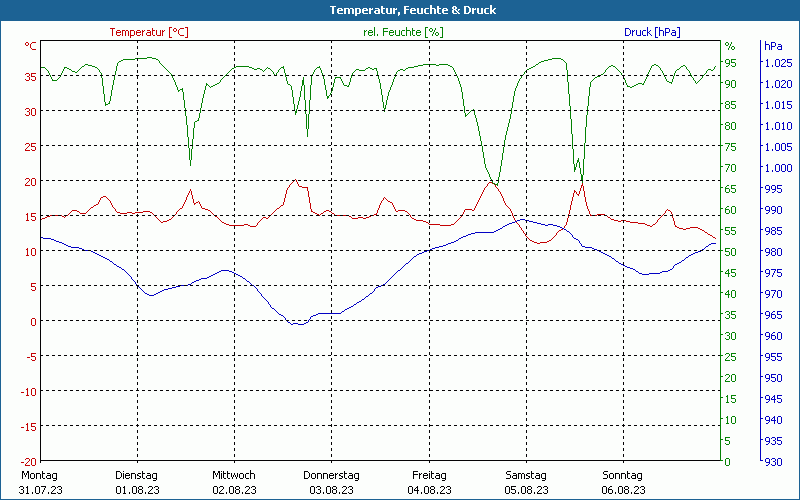Screen dimensions: 800x500
Task: Click the 'Mittwoch' day label
Action: pyautogui.click(x=234, y=475)
